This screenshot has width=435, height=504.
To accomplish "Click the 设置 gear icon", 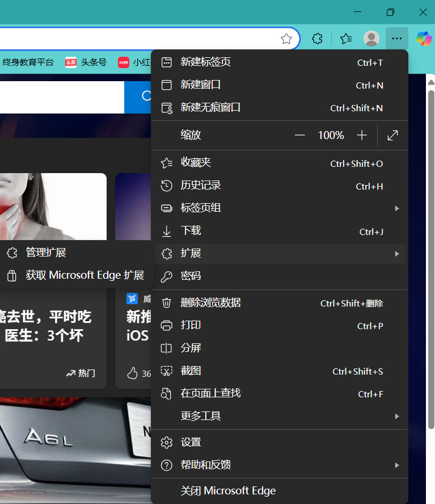I will click(166, 443).
